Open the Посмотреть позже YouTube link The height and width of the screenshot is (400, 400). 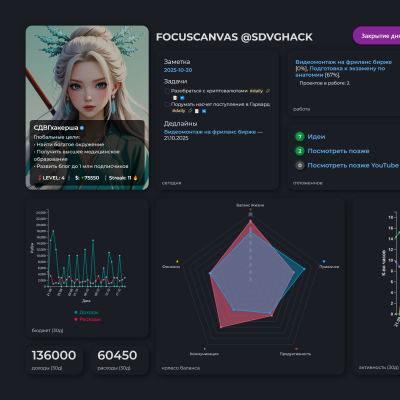click(353, 165)
